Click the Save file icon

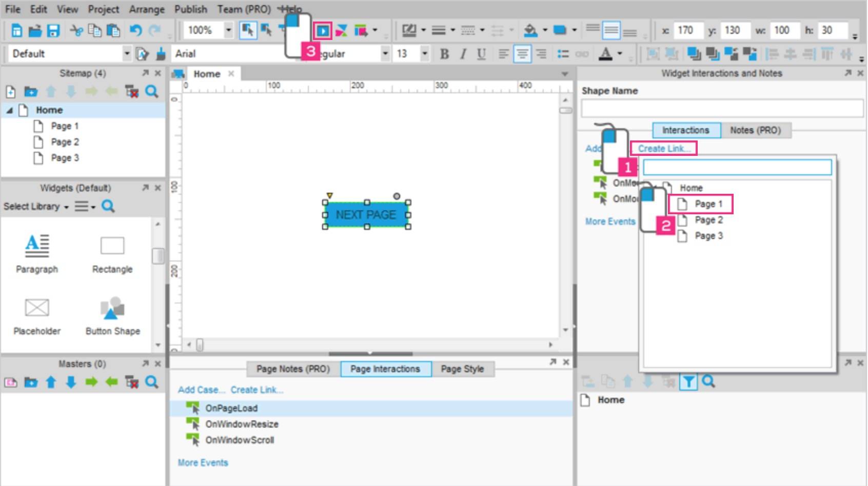pos(53,31)
